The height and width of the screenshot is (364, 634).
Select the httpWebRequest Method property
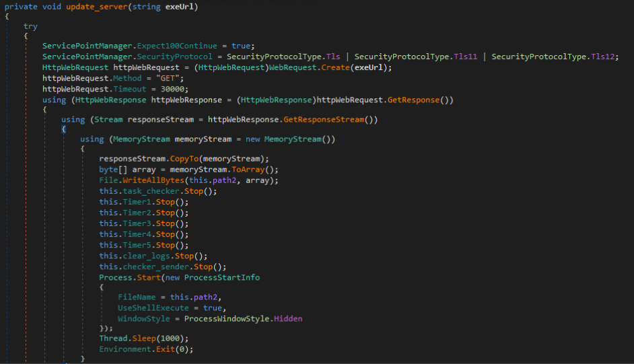127,78
